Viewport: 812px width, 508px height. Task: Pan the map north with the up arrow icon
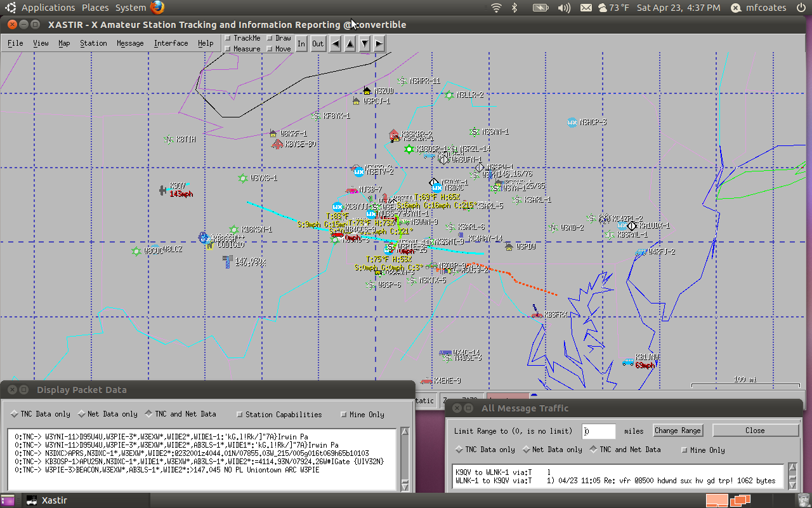350,43
